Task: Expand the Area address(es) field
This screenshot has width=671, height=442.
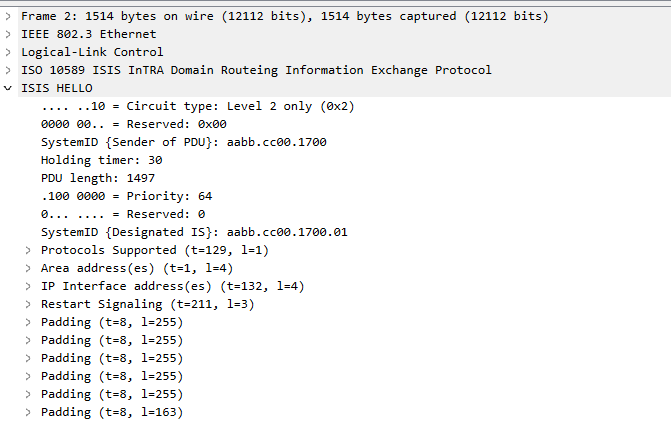Action: click(28, 268)
